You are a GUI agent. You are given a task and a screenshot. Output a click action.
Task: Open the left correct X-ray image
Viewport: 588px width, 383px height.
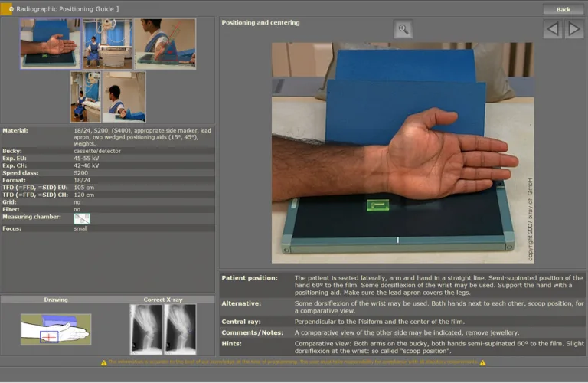146,329
